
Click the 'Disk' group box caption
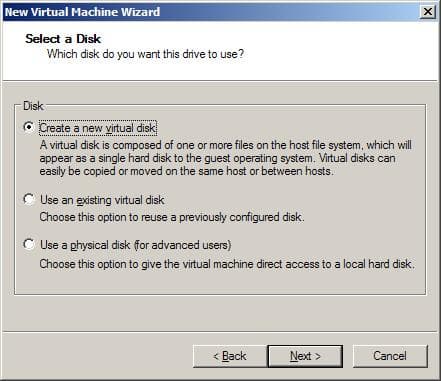click(33, 106)
